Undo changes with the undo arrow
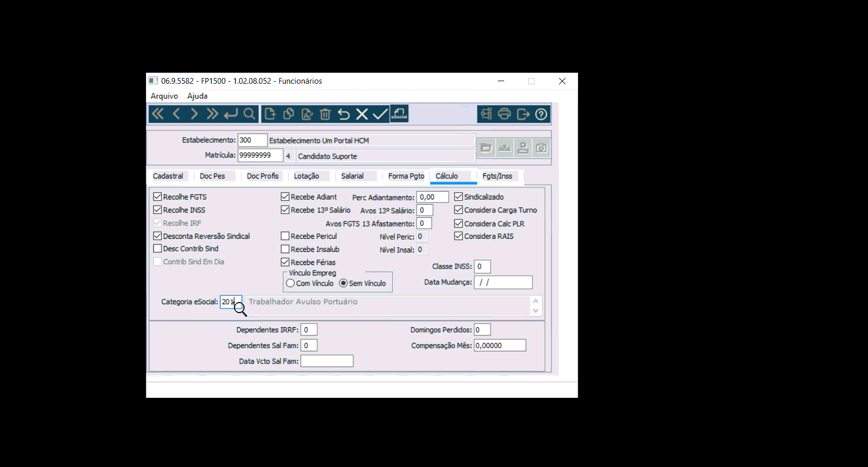Screen dimensions: 868x467 click(x=343, y=114)
